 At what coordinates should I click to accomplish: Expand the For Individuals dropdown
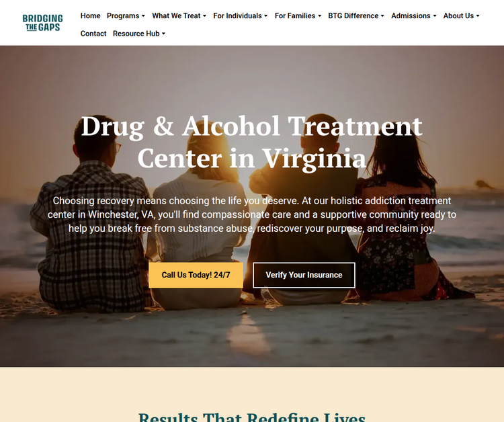[241, 15]
